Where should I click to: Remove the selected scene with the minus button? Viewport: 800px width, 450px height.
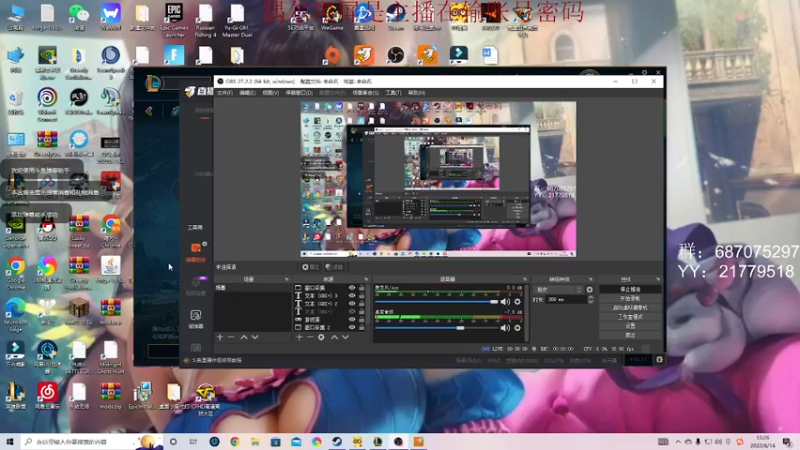tap(231, 337)
